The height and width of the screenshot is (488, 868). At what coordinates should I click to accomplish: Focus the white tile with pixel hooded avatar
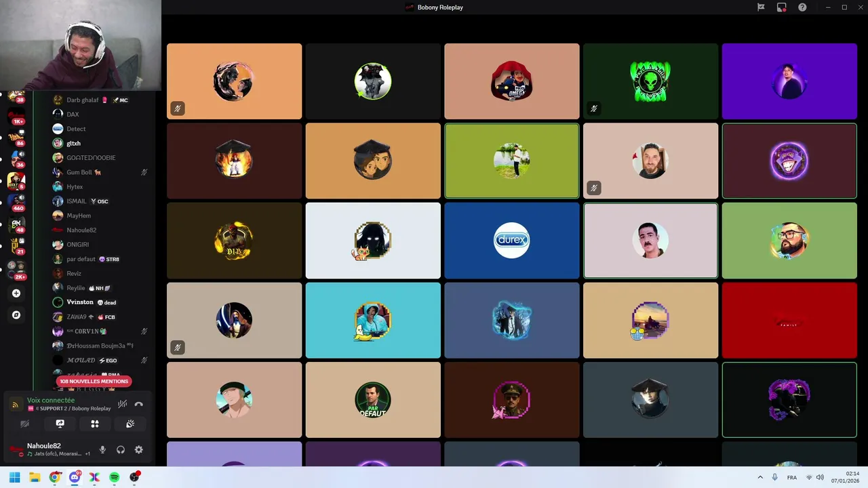point(373,241)
